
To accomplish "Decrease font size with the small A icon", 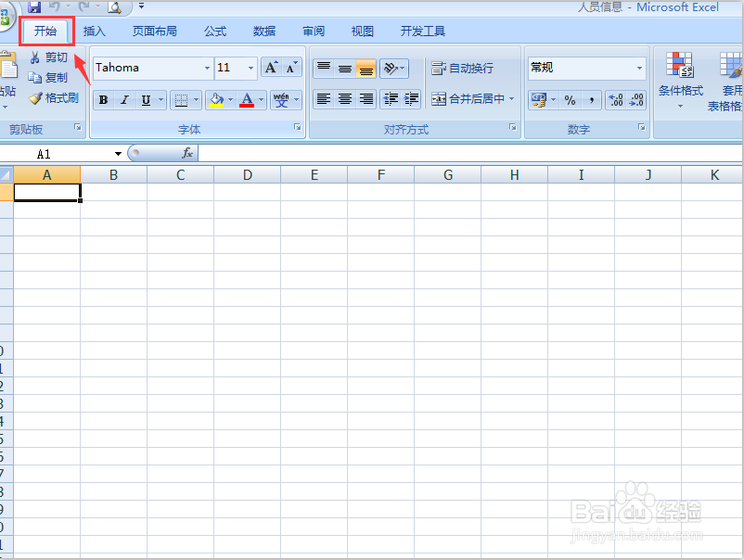I will point(292,68).
